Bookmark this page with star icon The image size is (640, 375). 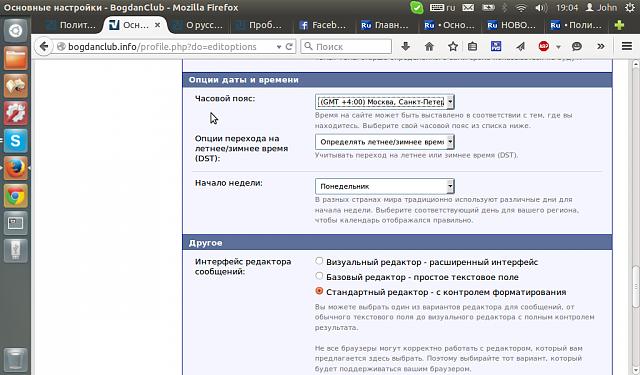(453, 47)
